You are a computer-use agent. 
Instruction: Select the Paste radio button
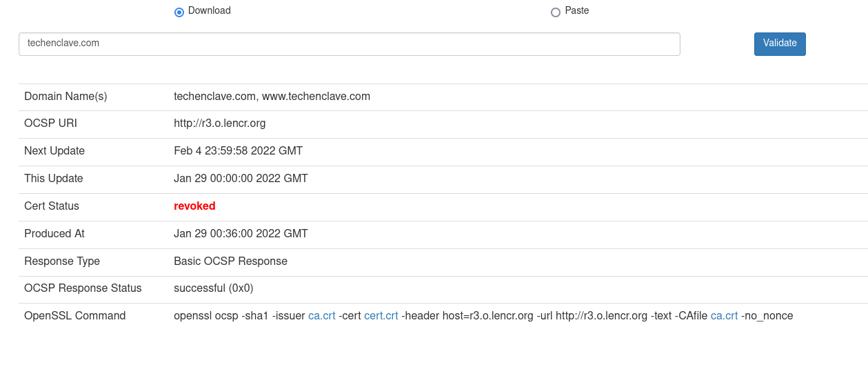pos(556,12)
